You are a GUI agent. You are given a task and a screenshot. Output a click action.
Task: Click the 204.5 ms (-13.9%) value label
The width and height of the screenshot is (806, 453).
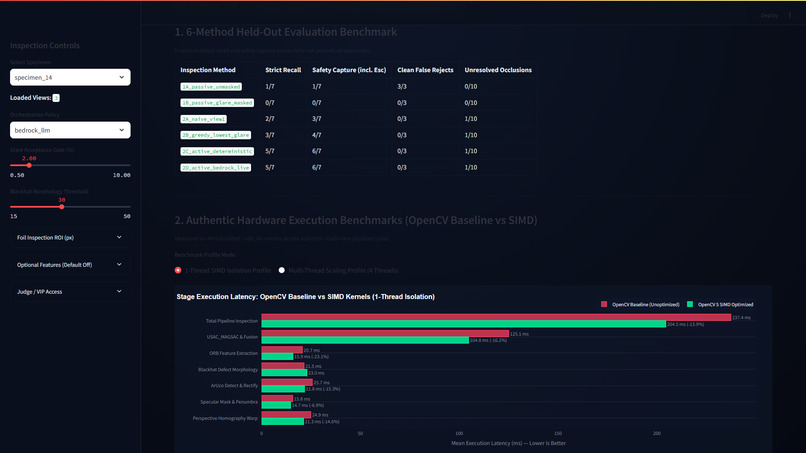click(x=686, y=324)
